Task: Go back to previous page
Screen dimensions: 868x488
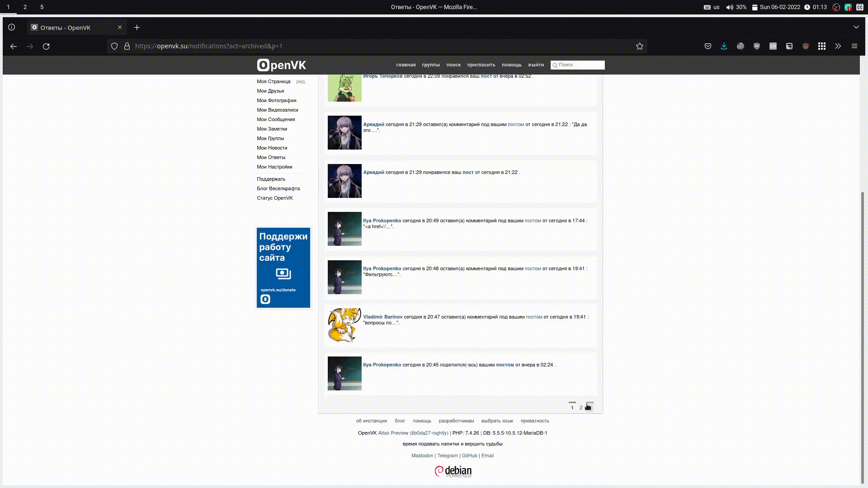Action: tap(14, 46)
